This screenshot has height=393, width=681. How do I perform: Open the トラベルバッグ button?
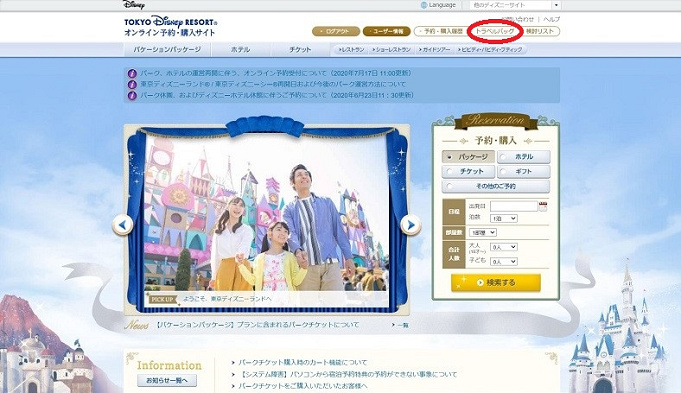495,31
